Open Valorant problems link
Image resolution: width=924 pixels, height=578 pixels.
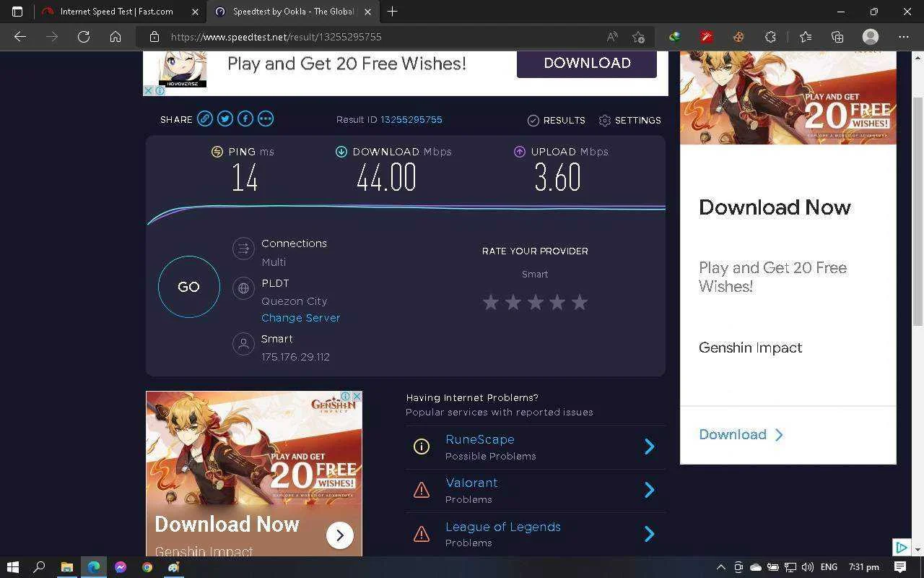pyautogui.click(x=471, y=483)
